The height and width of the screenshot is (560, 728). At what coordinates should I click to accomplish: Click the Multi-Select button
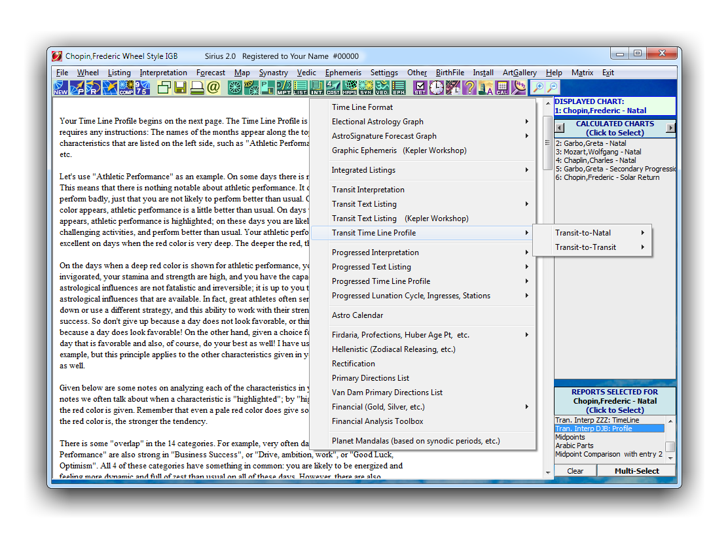click(636, 471)
